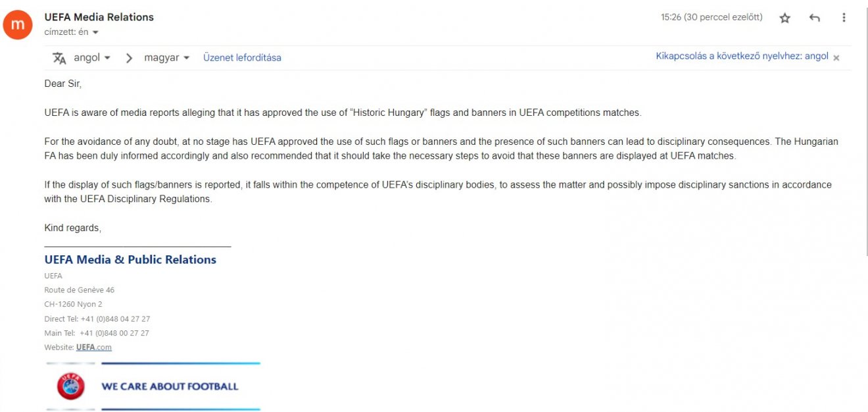This screenshot has width=868, height=412.
Task: Click the 'Dear Sir,' greeting
Action: tap(62, 84)
